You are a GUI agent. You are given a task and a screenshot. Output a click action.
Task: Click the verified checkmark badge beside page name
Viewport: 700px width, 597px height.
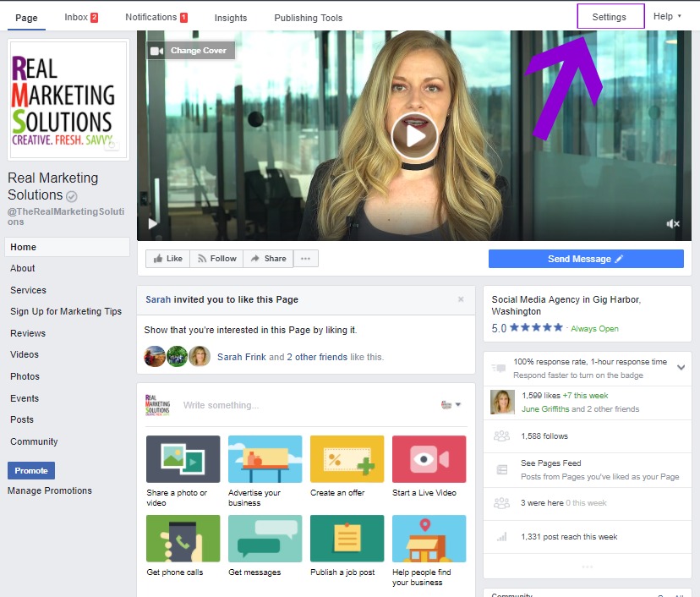pyautogui.click(x=71, y=196)
